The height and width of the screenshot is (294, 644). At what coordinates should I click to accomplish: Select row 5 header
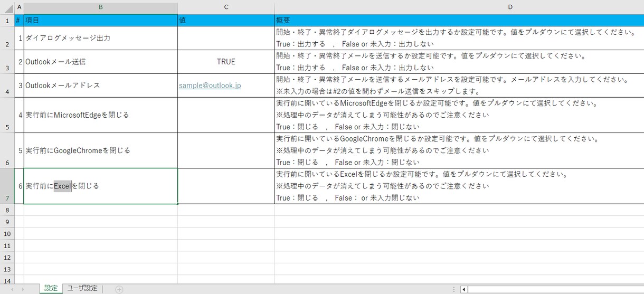(x=7, y=115)
